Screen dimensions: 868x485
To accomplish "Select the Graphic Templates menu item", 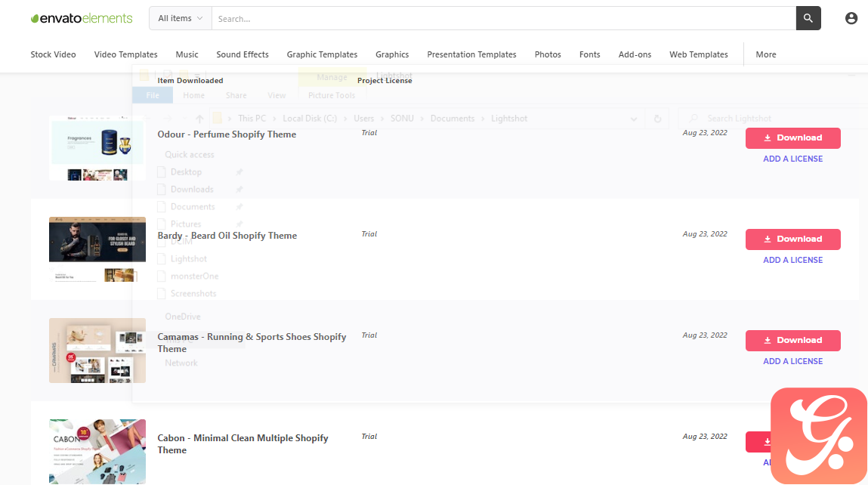I will pos(322,54).
